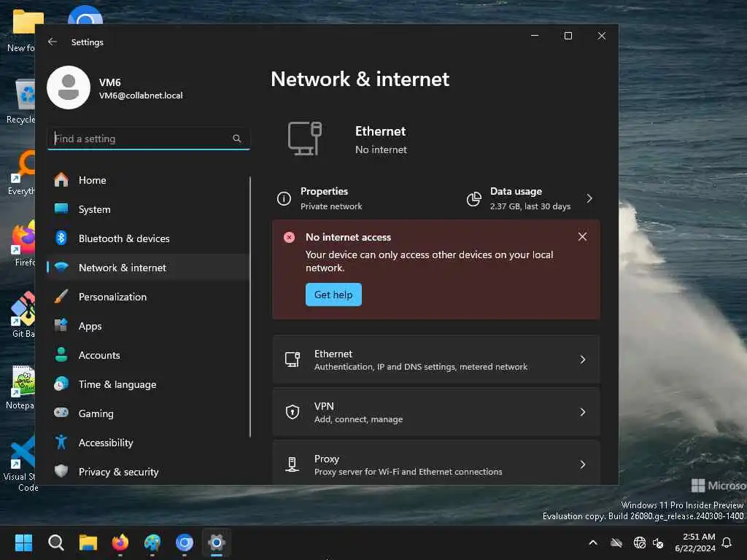Open Windows Start menu on taskbar

pos(23,542)
